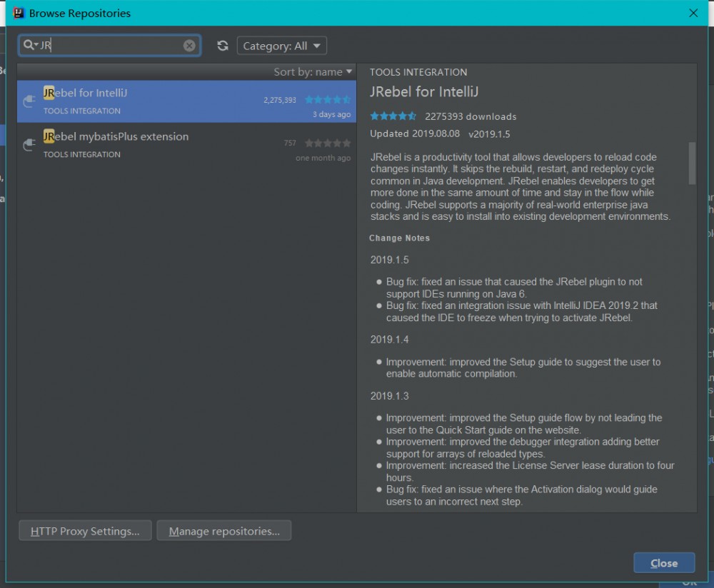Click the 'v2019.1.5' version text
The height and width of the screenshot is (588, 714).
pos(489,134)
